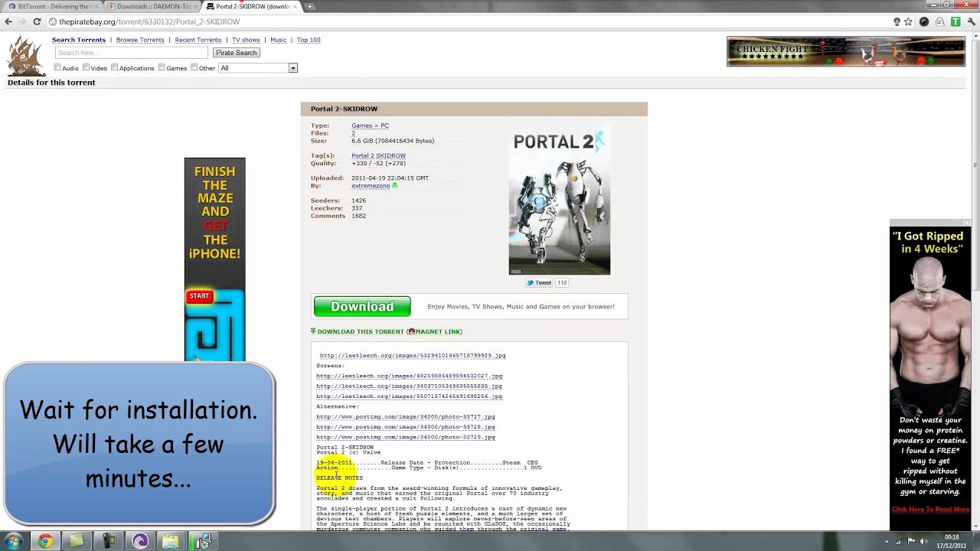This screenshot has height=551, width=980.
Task: Open the postimg link photo-33729.jpg
Action: [x=406, y=437]
